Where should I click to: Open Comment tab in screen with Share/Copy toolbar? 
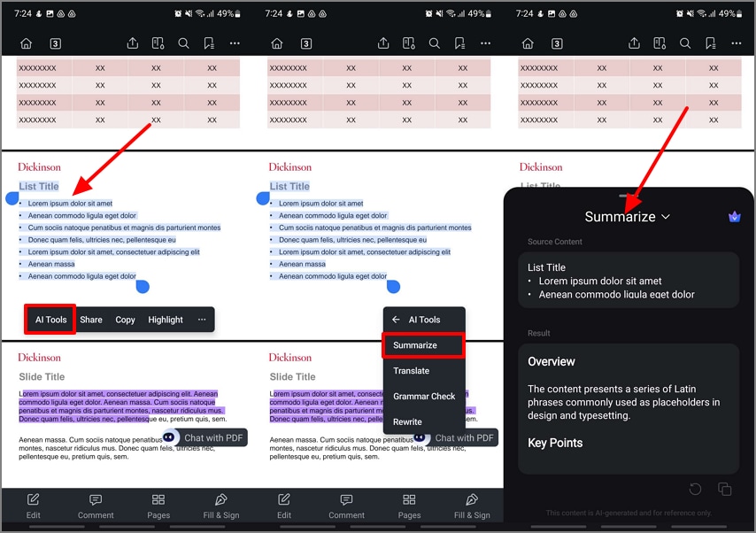96,506
